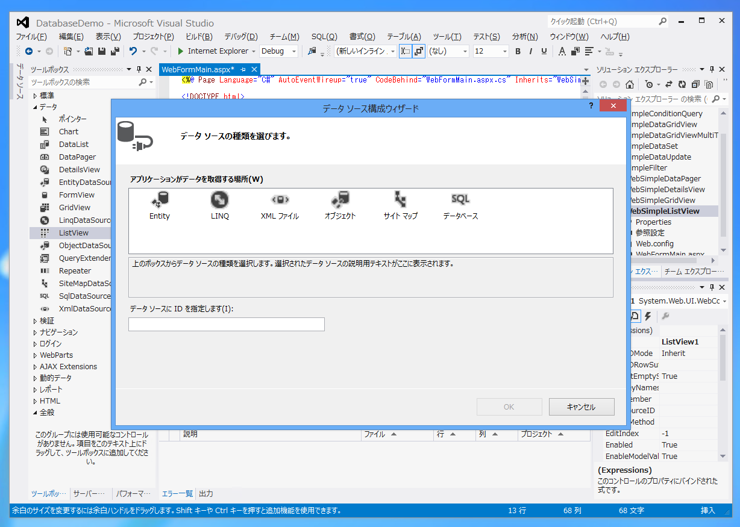Screen dimensions: 740x527
Task: Select the SQL データベース data source
Action: tap(460, 206)
